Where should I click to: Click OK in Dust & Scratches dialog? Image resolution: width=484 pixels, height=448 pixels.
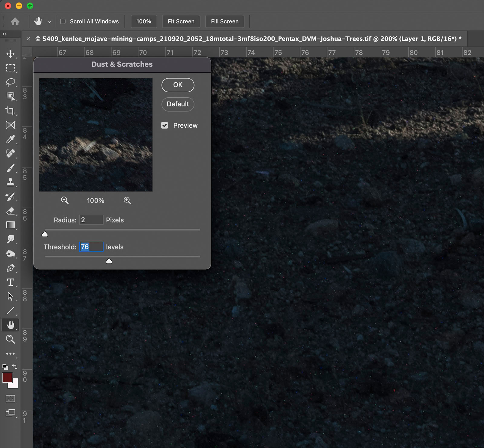178,85
